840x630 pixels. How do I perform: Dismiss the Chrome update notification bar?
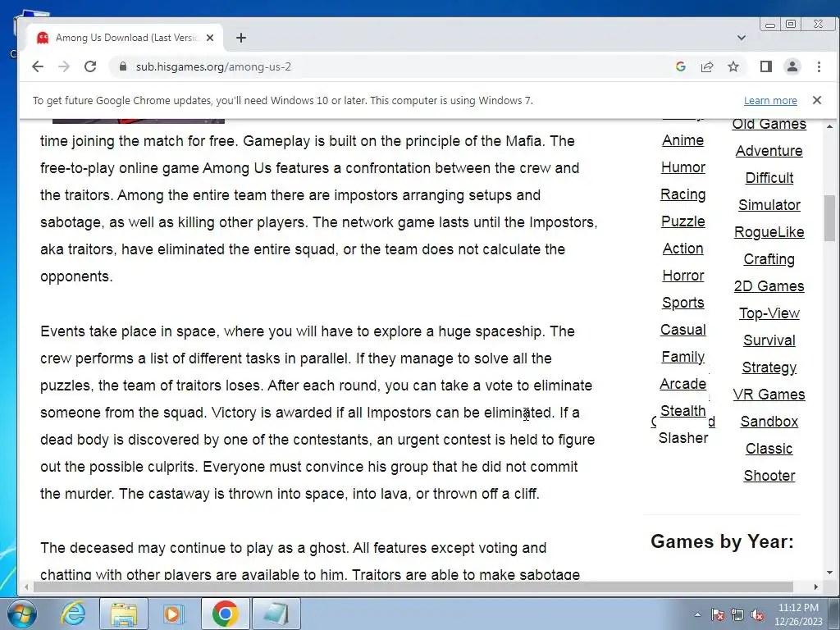click(817, 99)
